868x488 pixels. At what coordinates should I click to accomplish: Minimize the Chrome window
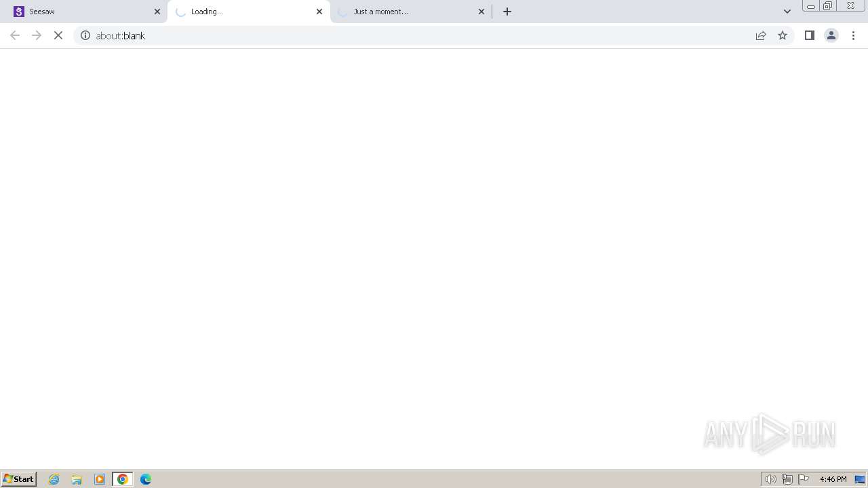pyautogui.click(x=810, y=6)
